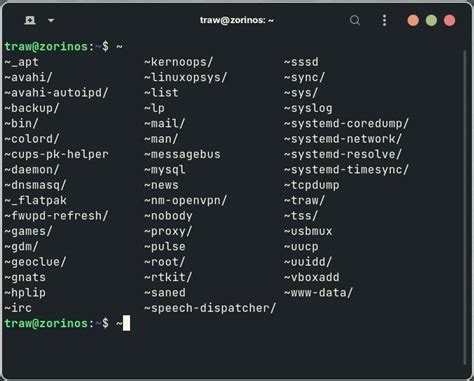Click the window title traw@zorinos
This screenshot has width=474, height=381.
pyautogui.click(x=237, y=20)
